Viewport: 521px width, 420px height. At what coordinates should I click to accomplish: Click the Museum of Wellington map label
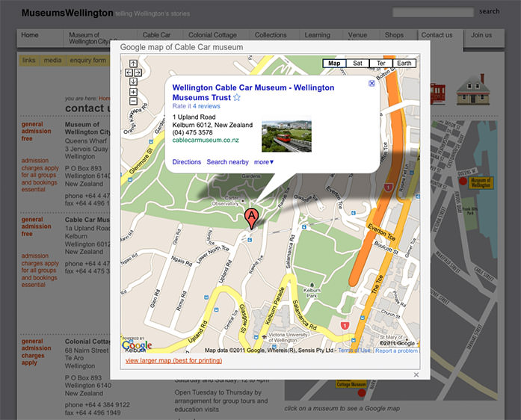(x=481, y=183)
